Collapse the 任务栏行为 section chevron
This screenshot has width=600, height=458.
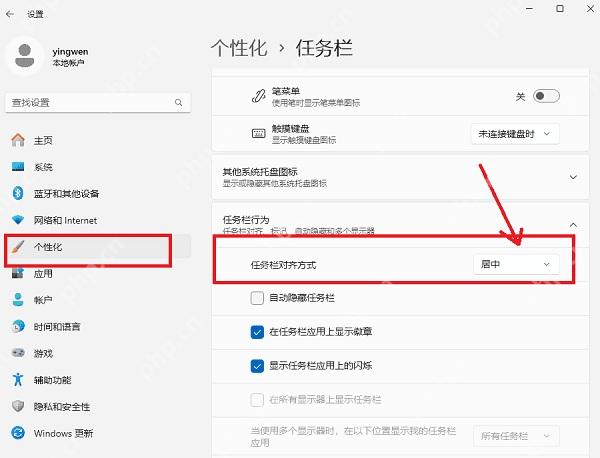coord(573,225)
